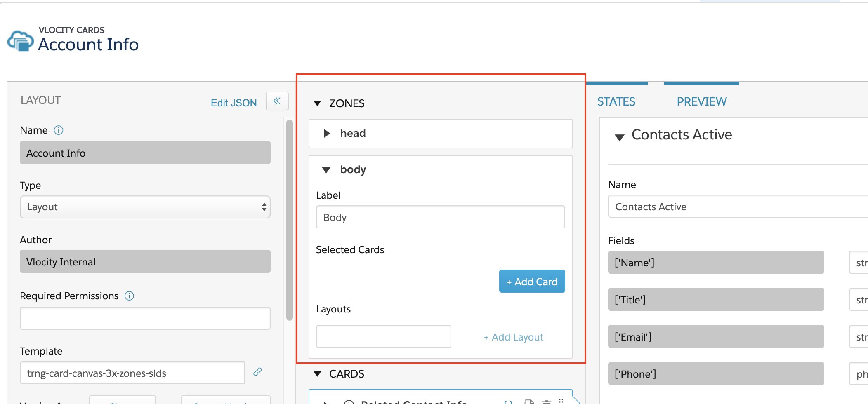Click the type field beside ['Title']
The image size is (868, 404).
[x=859, y=299]
